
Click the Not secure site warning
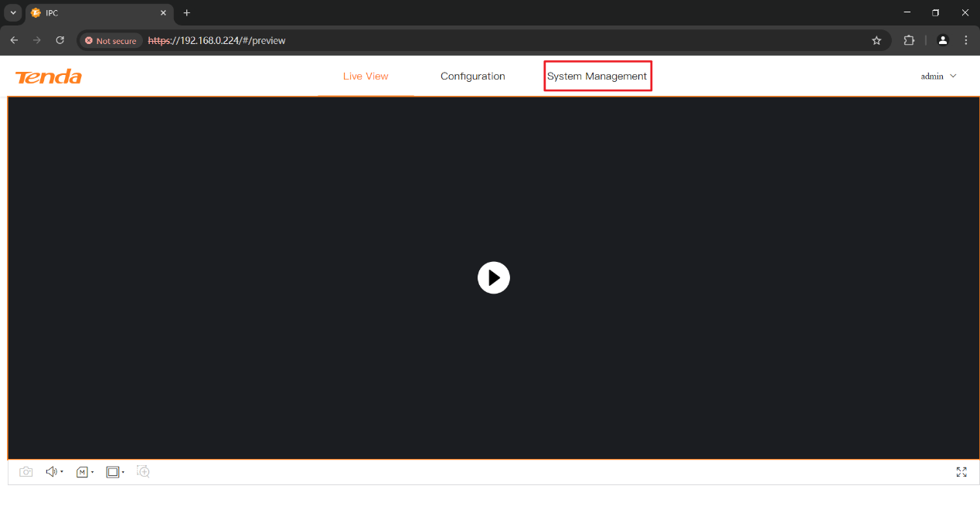click(111, 41)
